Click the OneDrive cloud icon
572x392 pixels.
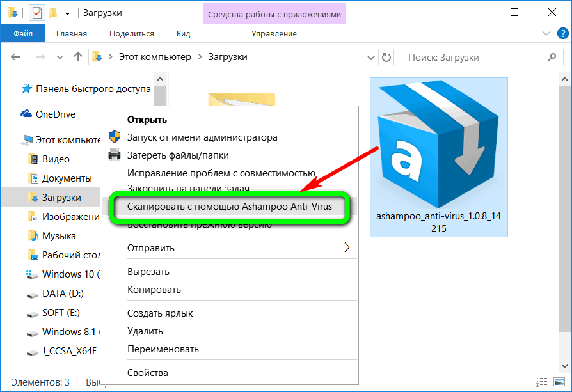26,114
